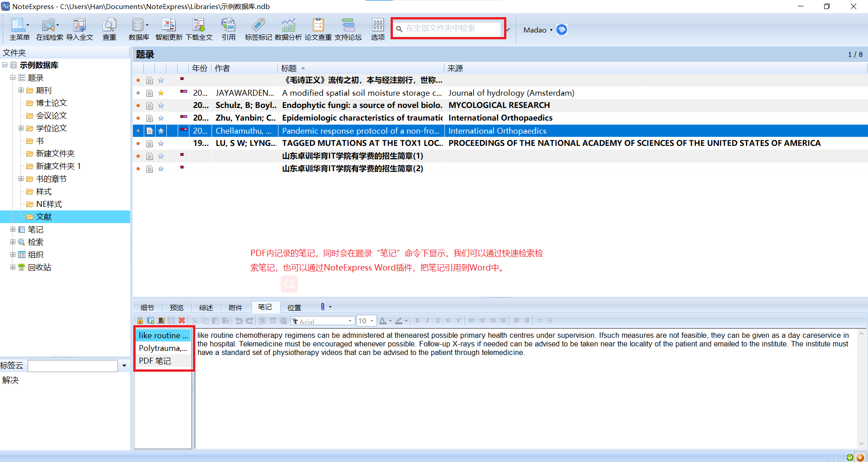The height and width of the screenshot is (462, 868).
Task: Collapse the 题录 tree node
Action: [13, 78]
